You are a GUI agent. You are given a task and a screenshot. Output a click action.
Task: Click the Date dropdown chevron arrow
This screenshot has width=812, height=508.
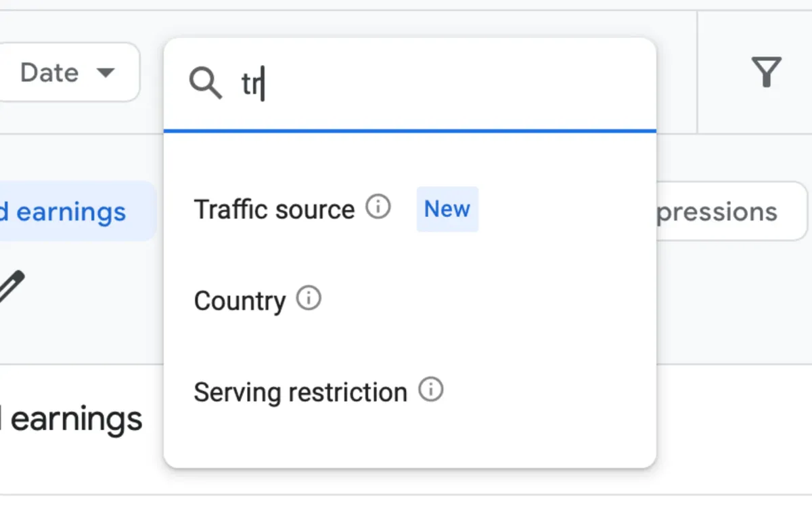click(x=107, y=73)
